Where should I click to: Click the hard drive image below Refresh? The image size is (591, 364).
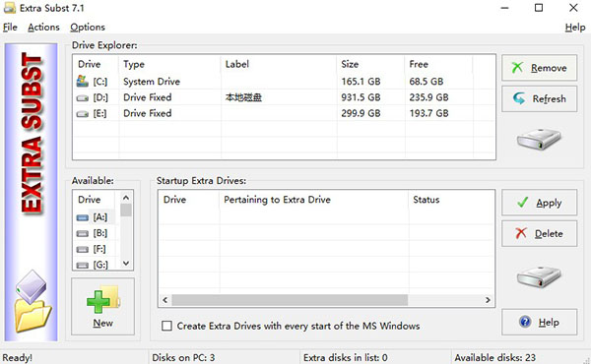pyautogui.click(x=539, y=139)
